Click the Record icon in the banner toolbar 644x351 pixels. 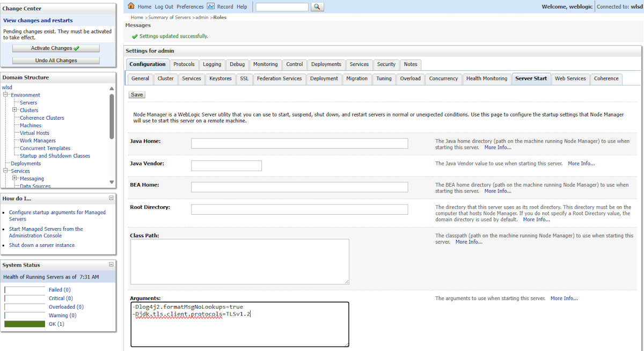point(211,6)
